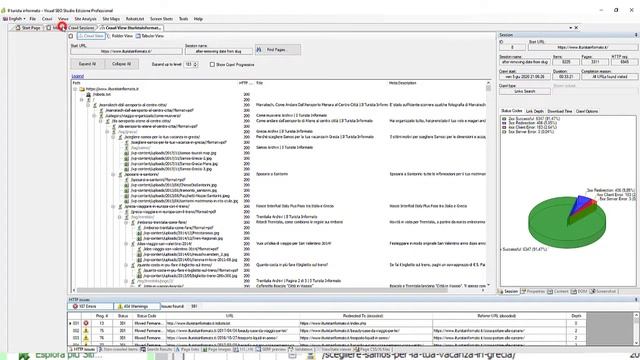This screenshot has width=640, height=360.
Task: Select the Content bottom panel tab
Action: [x=558, y=291]
